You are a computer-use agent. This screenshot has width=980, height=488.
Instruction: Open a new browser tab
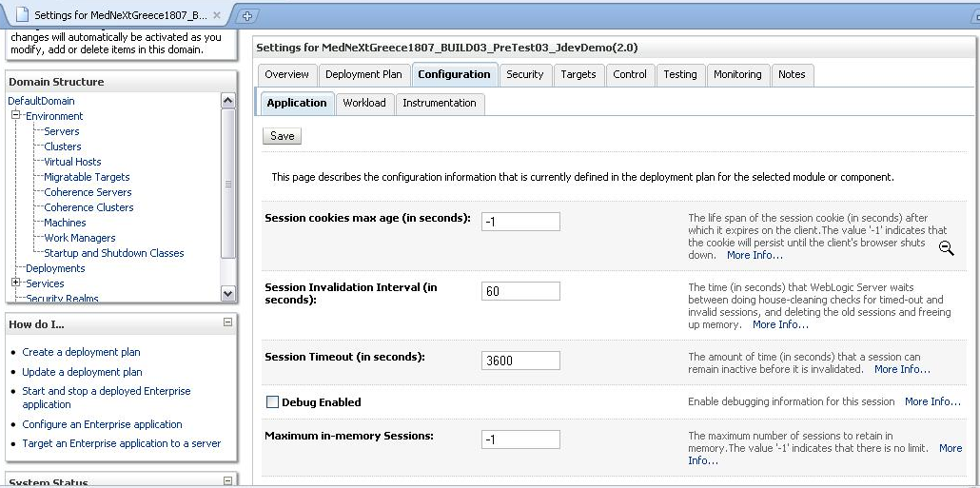[x=246, y=16]
